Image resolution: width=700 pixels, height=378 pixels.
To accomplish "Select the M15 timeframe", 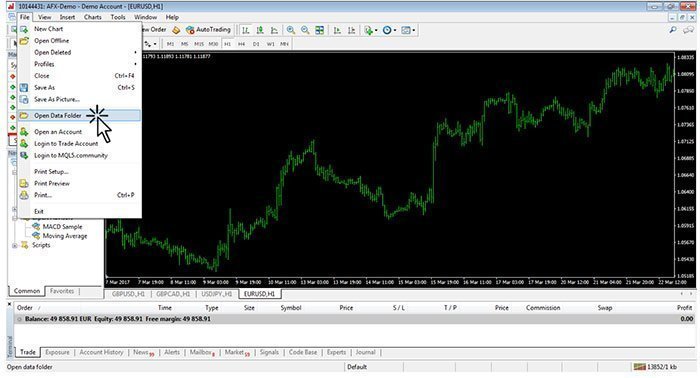I will pyautogui.click(x=199, y=44).
